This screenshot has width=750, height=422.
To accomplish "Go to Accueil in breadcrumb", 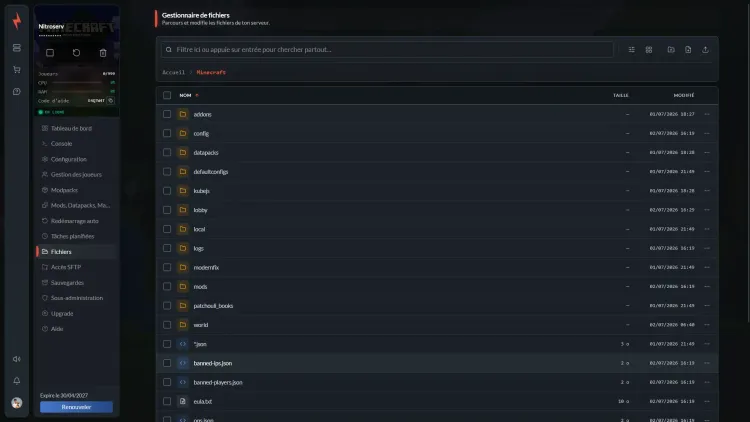I will (x=173, y=73).
